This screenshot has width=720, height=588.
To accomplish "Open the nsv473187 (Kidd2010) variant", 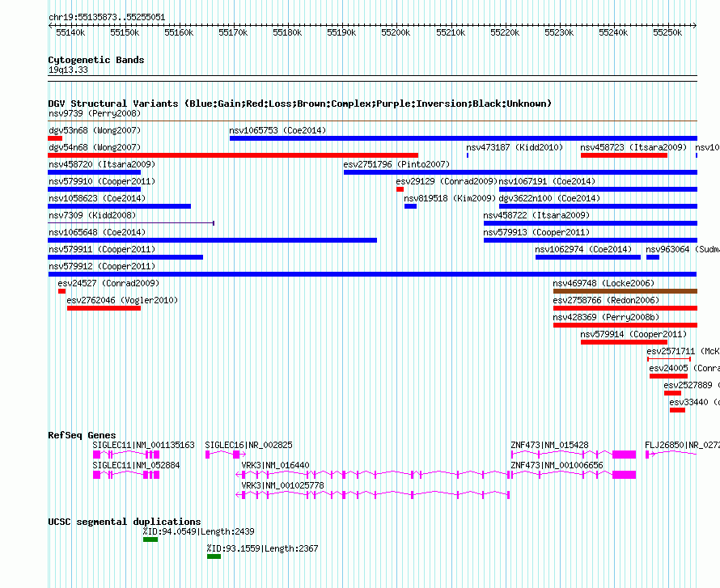I will [515, 147].
